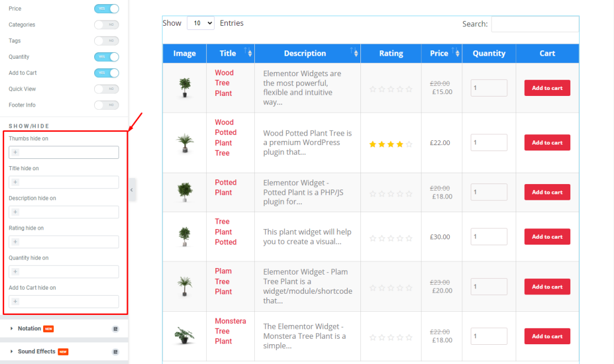The image size is (614, 364).
Task: Sort table by Title column
Action: click(x=231, y=53)
